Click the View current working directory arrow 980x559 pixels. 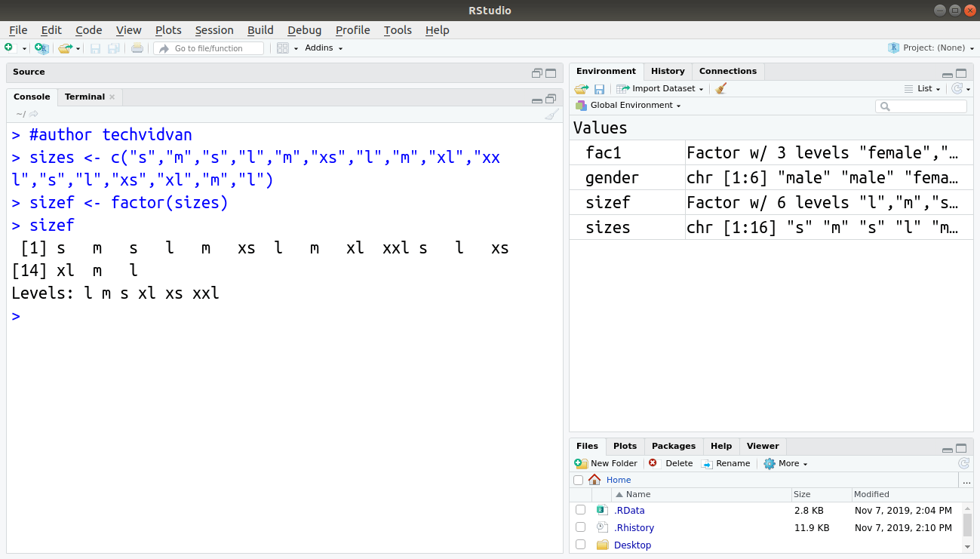click(x=33, y=114)
